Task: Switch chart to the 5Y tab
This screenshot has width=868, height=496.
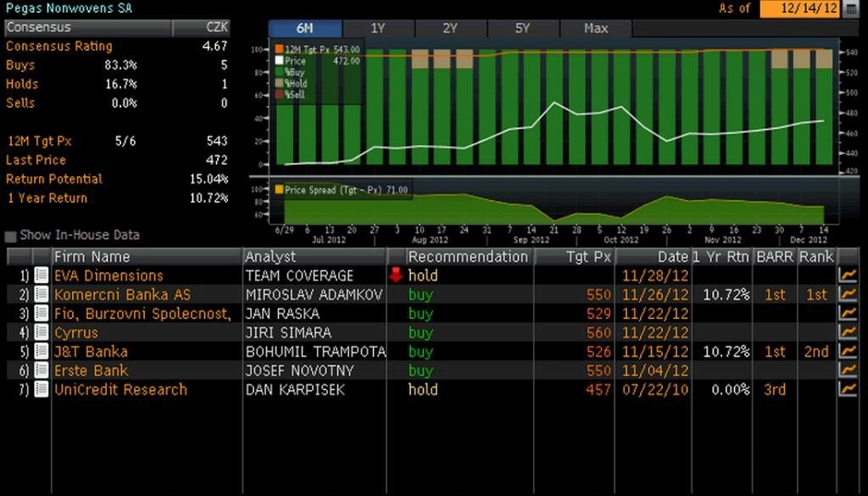Action: (x=523, y=28)
